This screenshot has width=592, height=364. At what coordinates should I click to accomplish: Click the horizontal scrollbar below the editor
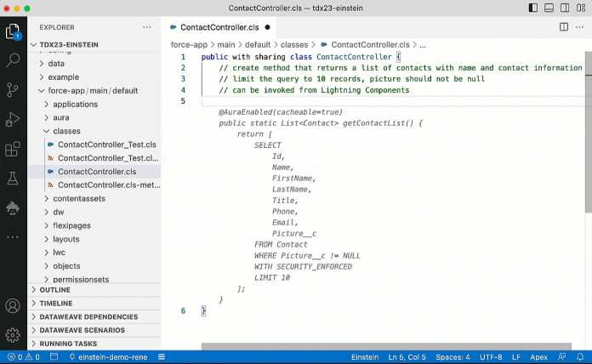click(x=383, y=346)
